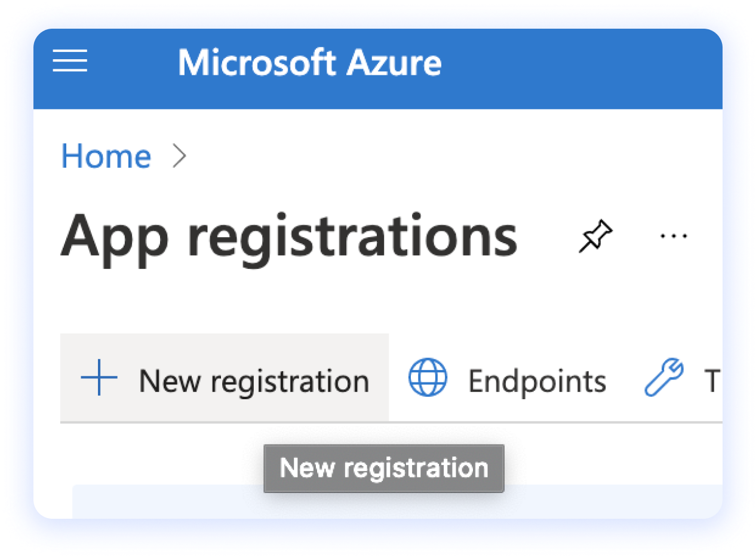Click the Endpoints globe icon
Screen dimensions: 756x557
click(428, 378)
